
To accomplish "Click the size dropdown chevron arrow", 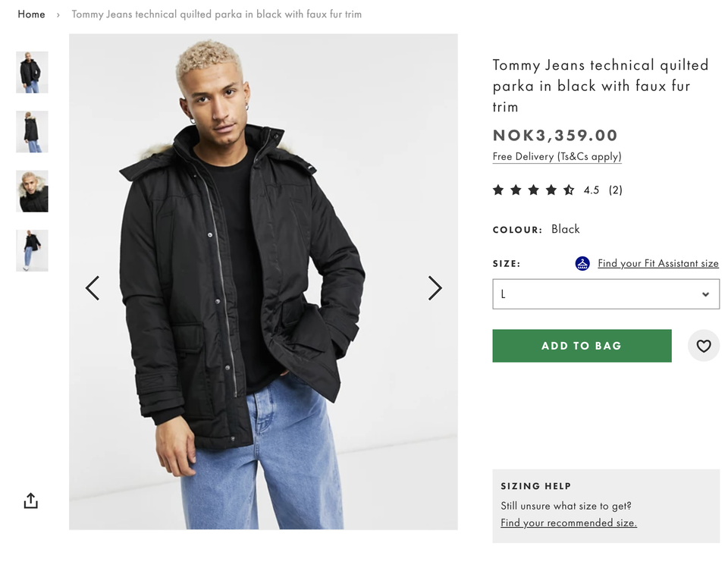I will (705, 294).
